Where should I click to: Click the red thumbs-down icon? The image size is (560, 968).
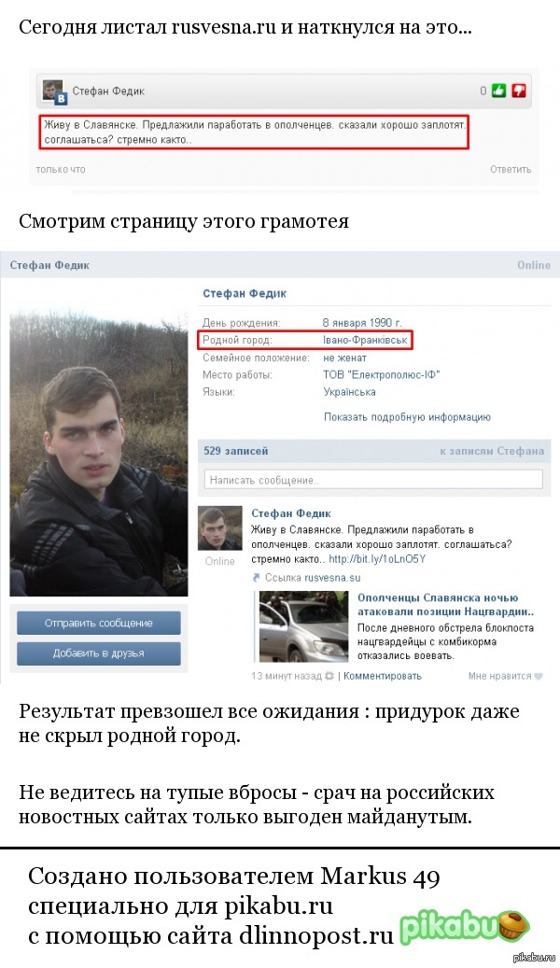(x=519, y=91)
